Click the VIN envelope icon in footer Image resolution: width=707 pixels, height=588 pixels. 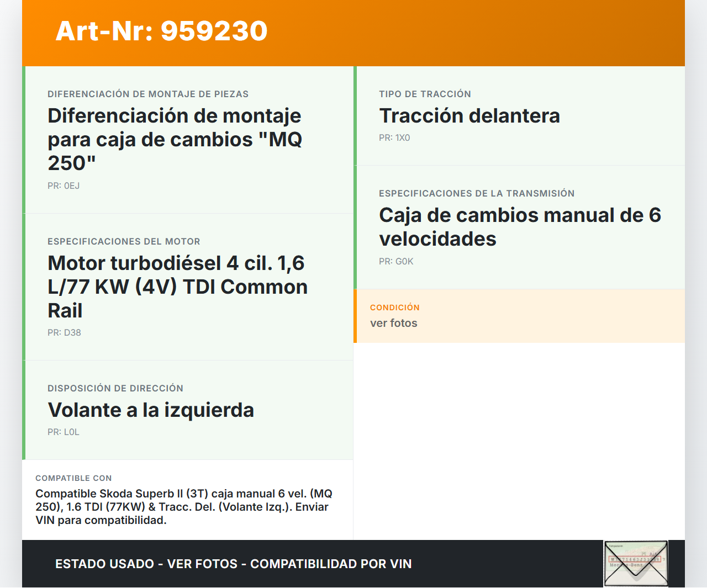point(636,563)
